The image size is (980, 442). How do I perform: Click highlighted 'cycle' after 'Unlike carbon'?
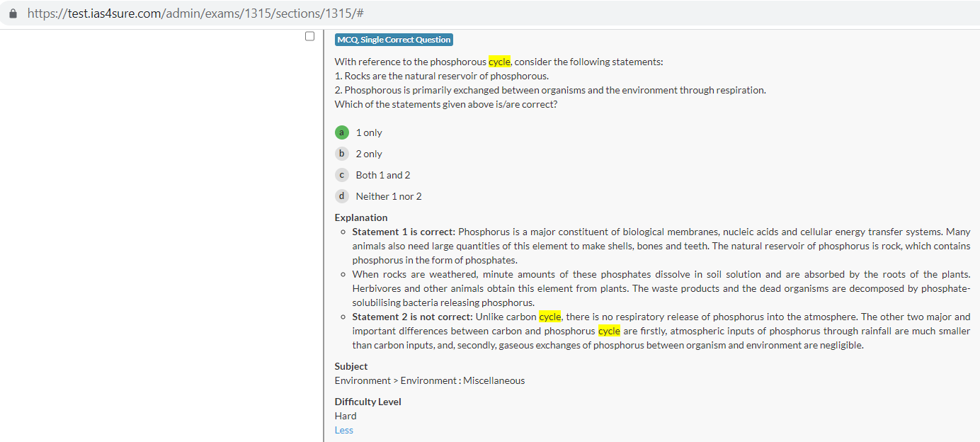click(549, 317)
